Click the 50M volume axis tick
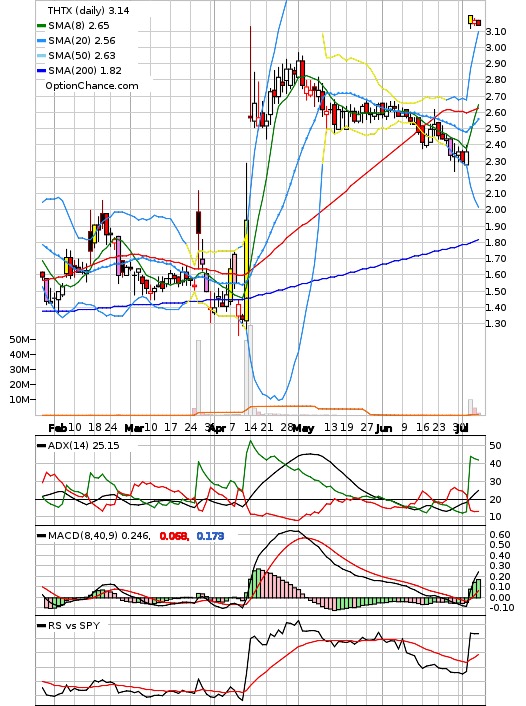This screenshot has height=706, width=526. (x=20, y=339)
